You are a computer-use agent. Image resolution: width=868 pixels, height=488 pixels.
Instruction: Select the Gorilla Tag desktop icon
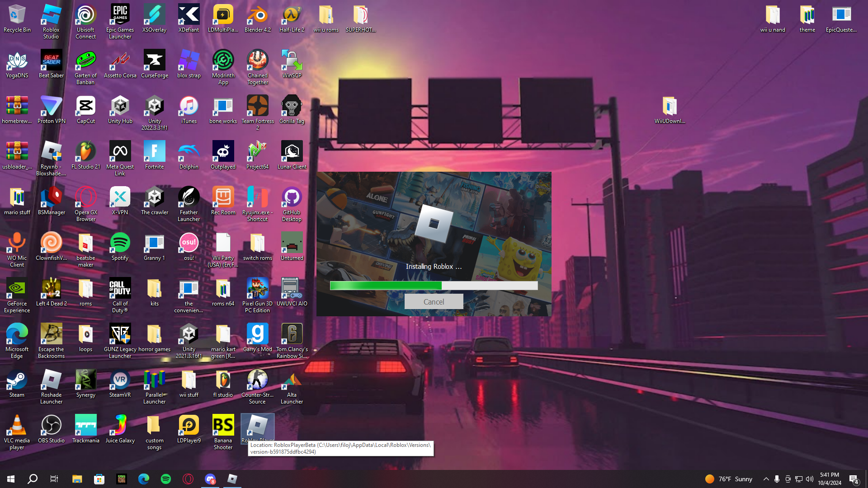292,110
